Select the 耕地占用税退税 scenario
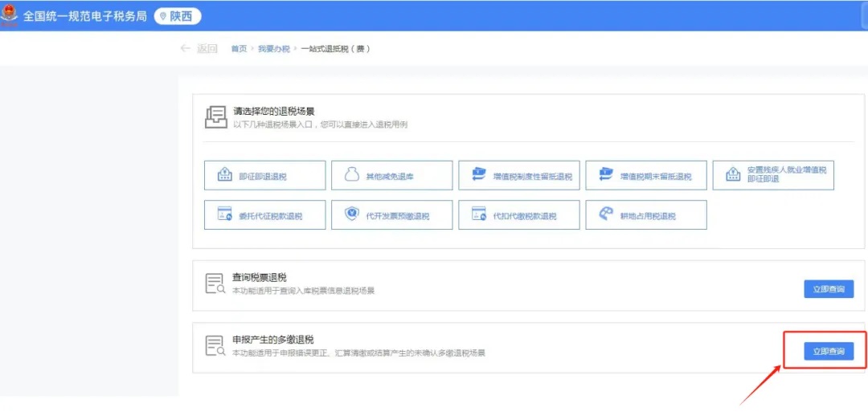Image resolution: width=868 pixels, height=420 pixels. (x=646, y=214)
